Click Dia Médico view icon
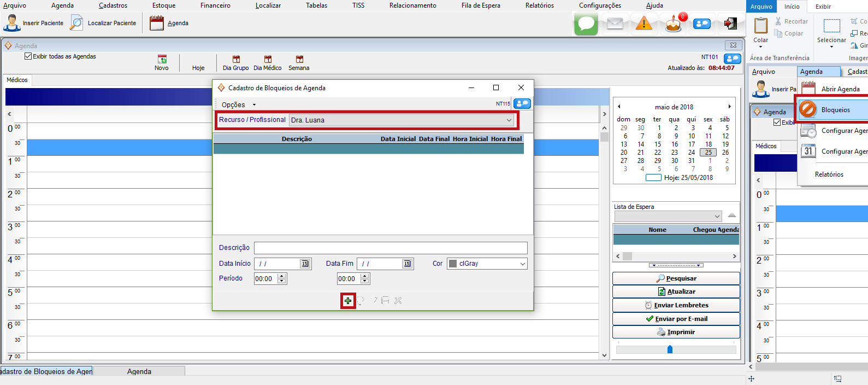 point(268,60)
